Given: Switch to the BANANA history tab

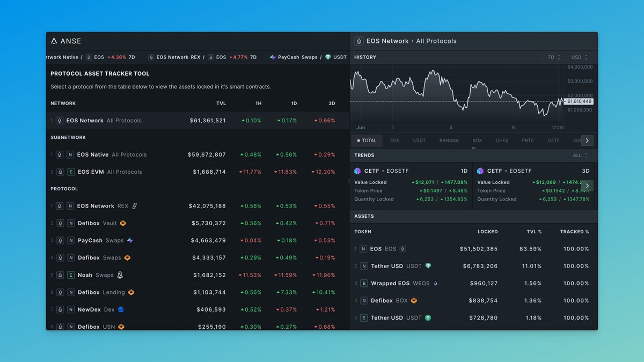Looking at the screenshot, I should tap(449, 141).
